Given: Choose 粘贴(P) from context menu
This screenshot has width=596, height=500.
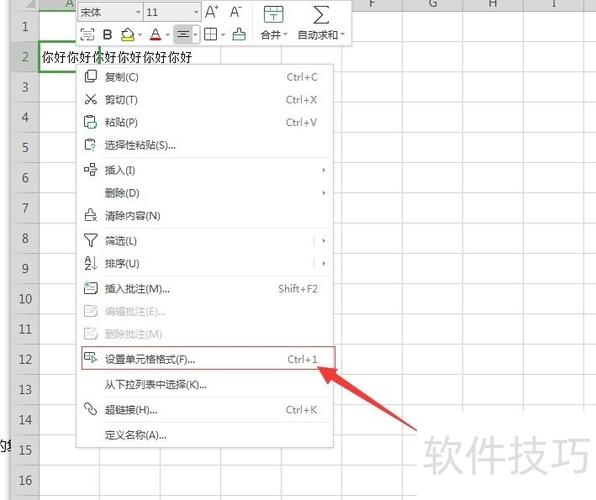Looking at the screenshot, I should point(205,122).
